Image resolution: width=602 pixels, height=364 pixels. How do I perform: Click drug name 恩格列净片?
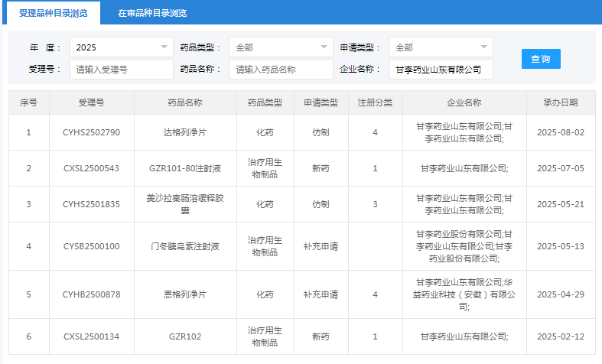click(185, 294)
